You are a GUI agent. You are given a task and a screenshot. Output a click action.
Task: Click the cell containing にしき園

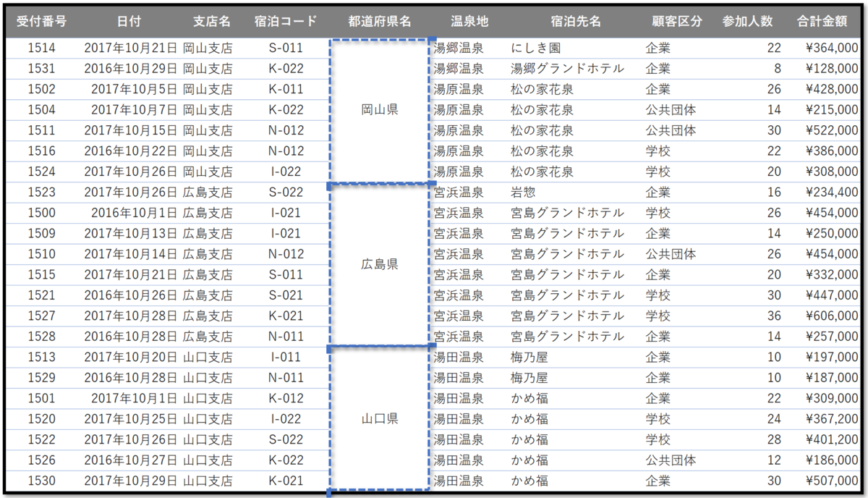[535, 48]
